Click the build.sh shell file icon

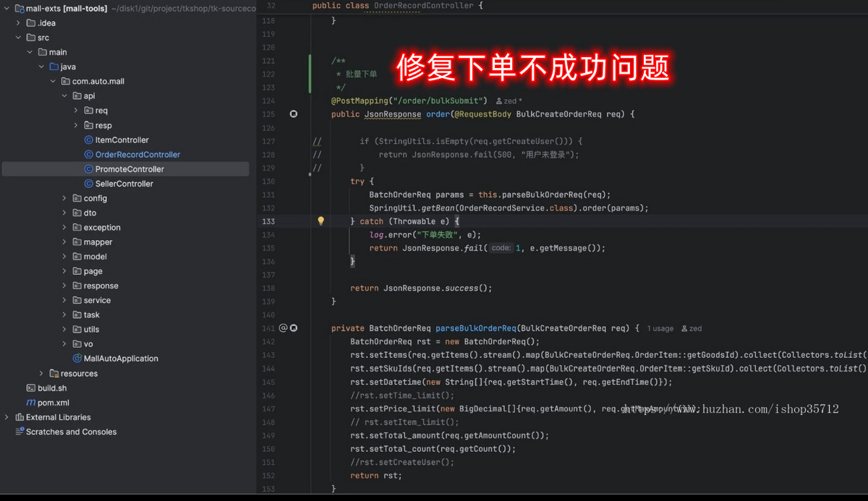point(31,387)
